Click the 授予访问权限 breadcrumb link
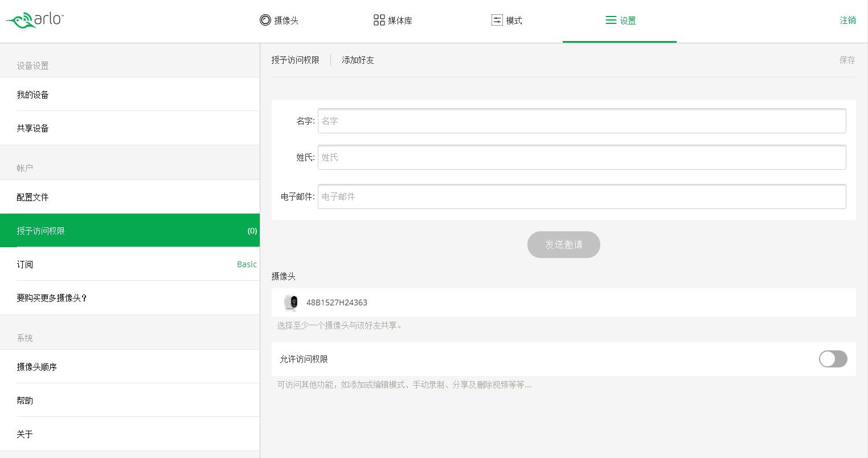Viewport: 868px width, 458px height. [x=295, y=60]
